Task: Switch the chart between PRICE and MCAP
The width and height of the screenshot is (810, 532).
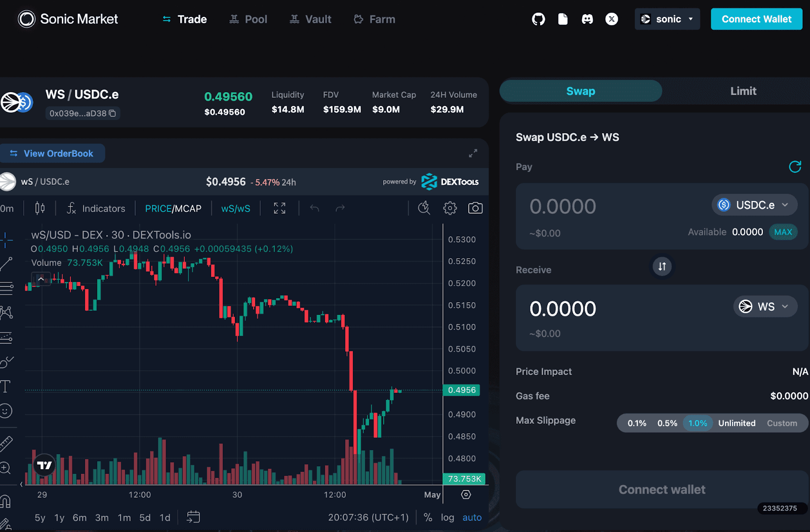Action: (x=173, y=209)
